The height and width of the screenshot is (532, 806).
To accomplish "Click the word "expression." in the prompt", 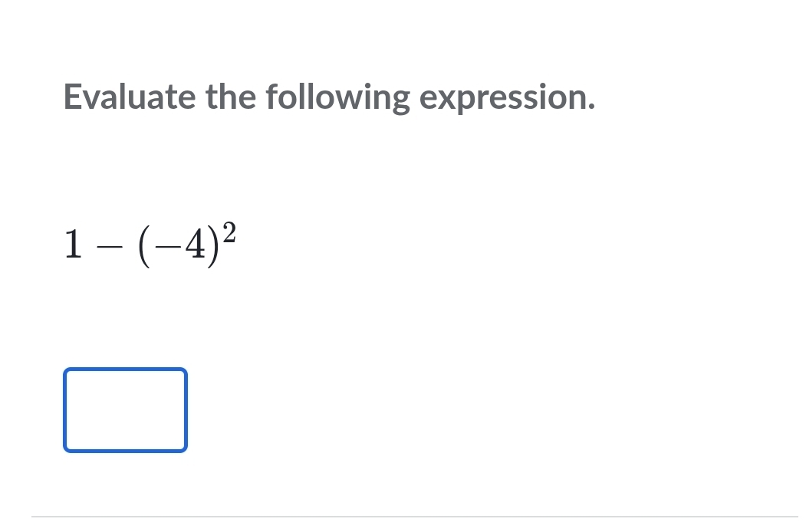I will point(508,97).
